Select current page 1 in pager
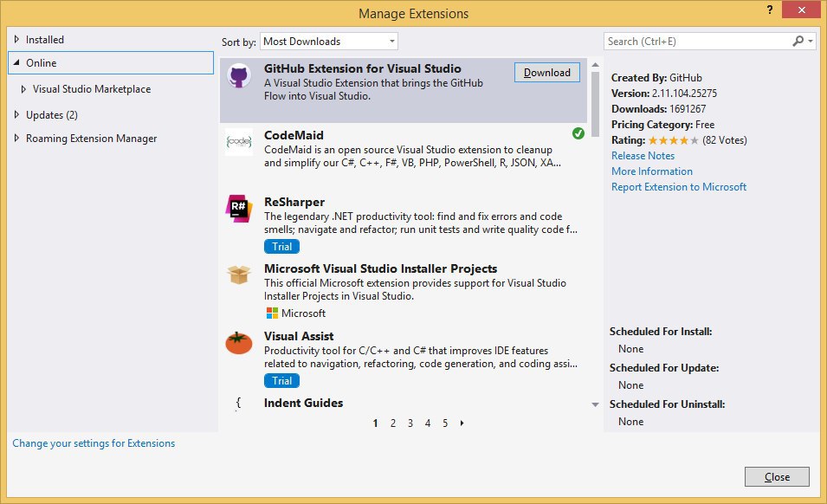Viewport: 827px width, 504px height. tap(376, 423)
